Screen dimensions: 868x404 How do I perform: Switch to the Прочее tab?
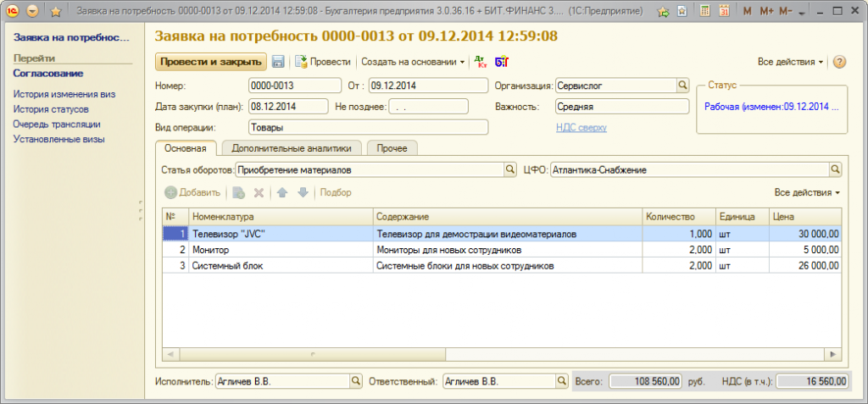pyautogui.click(x=392, y=148)
